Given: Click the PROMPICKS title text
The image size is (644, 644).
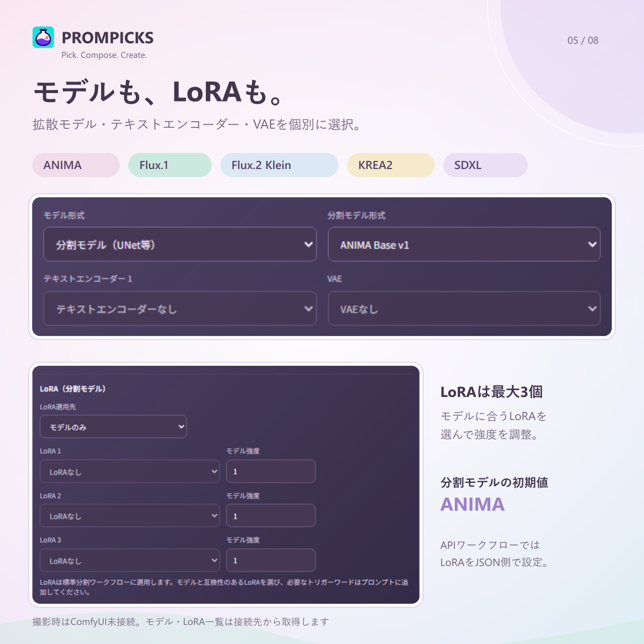Looking at the screenshot, I should (108, 38).
